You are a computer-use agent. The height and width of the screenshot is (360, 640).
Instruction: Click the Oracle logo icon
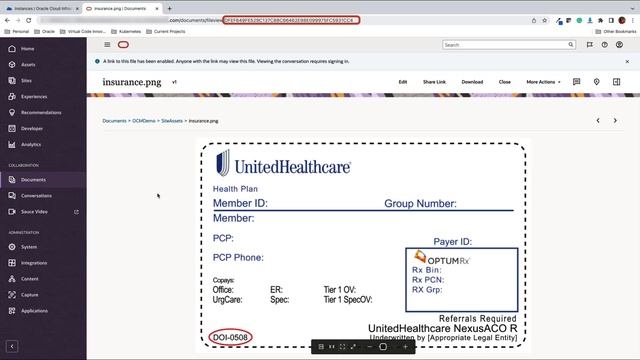(x=123, y=44)
